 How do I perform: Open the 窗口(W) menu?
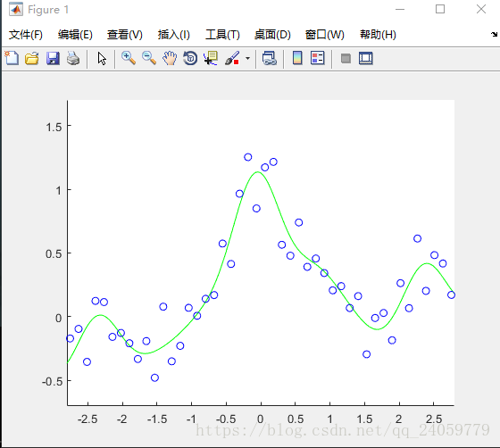325,35
